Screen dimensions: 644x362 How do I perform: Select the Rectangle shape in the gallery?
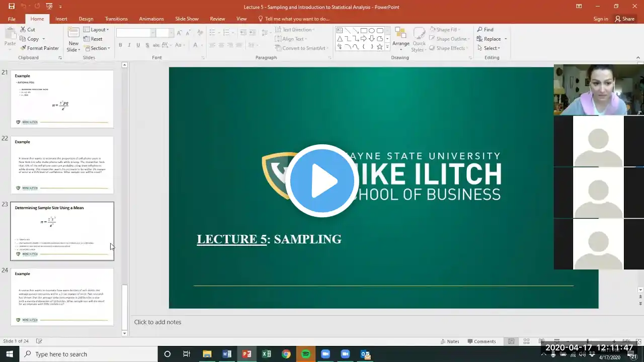(x=364, y=30)
